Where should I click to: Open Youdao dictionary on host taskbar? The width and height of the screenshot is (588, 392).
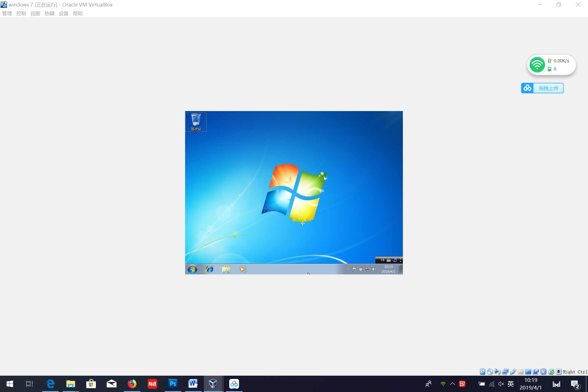point(152,384)
